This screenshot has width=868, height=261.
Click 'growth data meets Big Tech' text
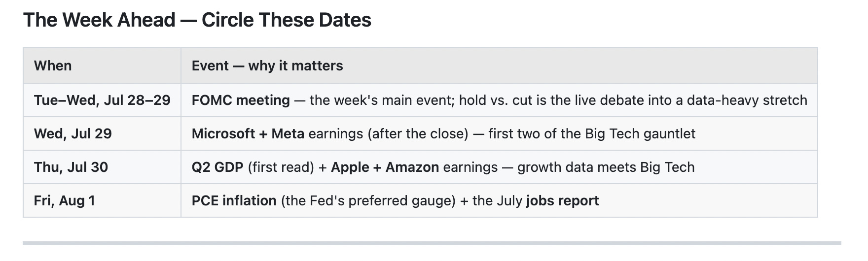(x=606, y=167)
